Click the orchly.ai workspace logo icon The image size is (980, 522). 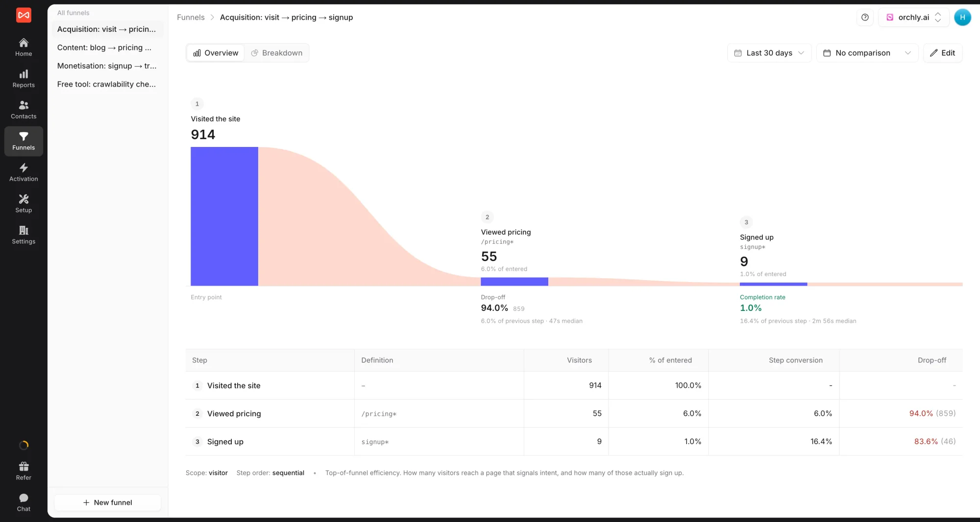[x=890, y=18]
